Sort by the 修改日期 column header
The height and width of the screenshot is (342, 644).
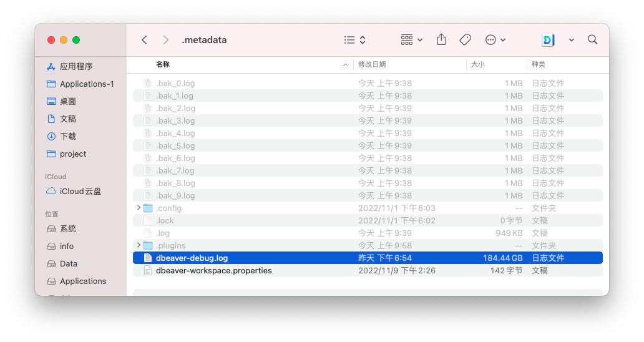[x=372, y=64]
